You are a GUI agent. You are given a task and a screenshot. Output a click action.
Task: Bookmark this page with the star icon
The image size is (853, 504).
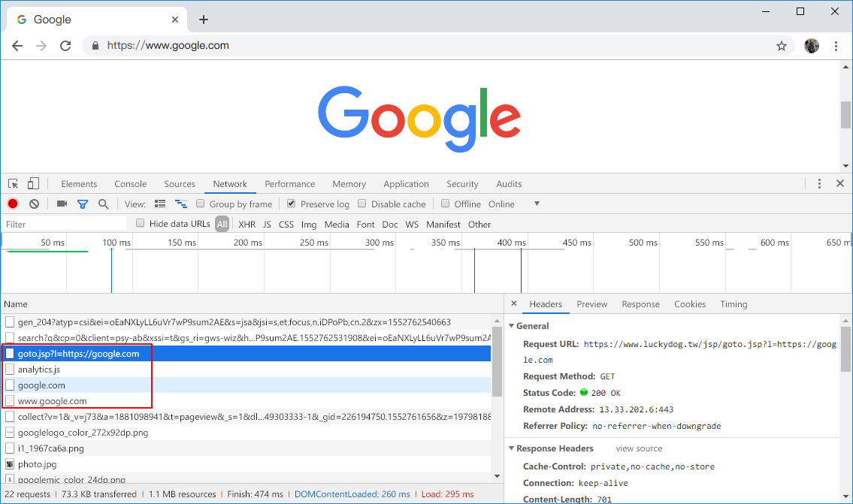[x=781, y=46]
